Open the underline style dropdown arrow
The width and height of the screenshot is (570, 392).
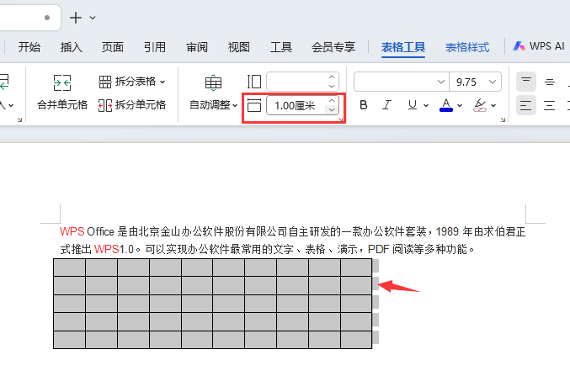coord(426,106)
